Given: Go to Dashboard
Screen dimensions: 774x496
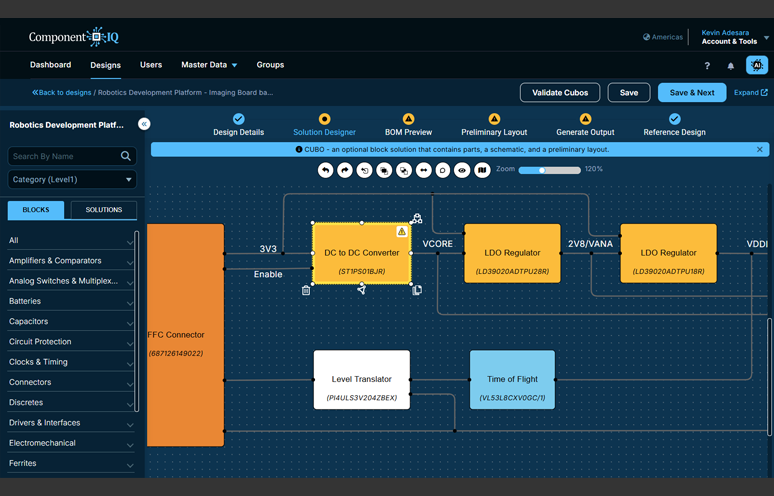Looking at the screenshot, I should [x=50, y=65].
